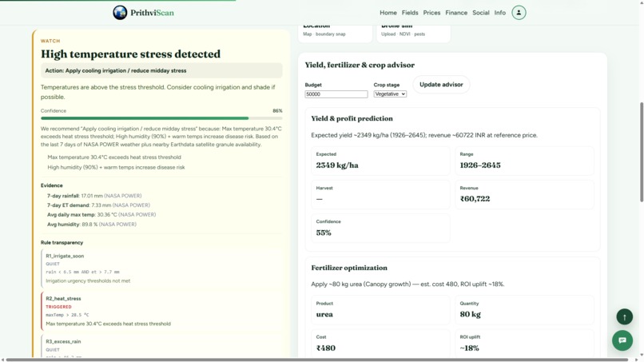
Task: Click the scroll-to-top arrow button
Action: point(624,316)
